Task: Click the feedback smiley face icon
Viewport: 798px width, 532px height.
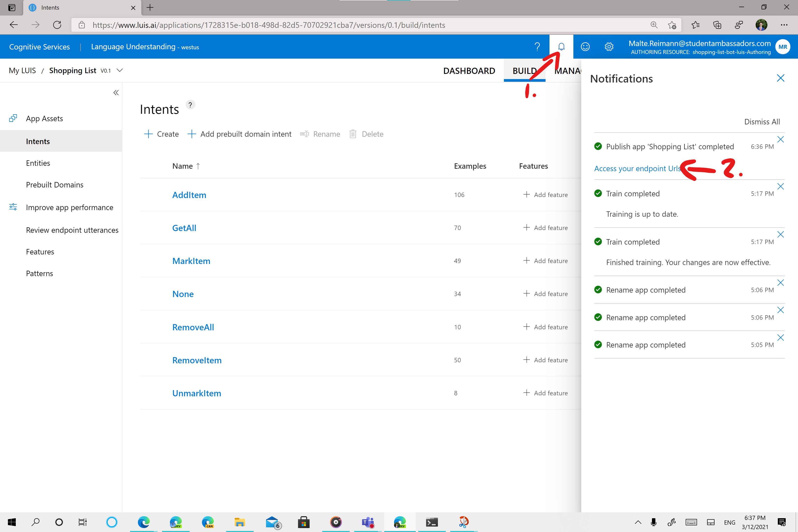Action: click(x=585, y=47)
